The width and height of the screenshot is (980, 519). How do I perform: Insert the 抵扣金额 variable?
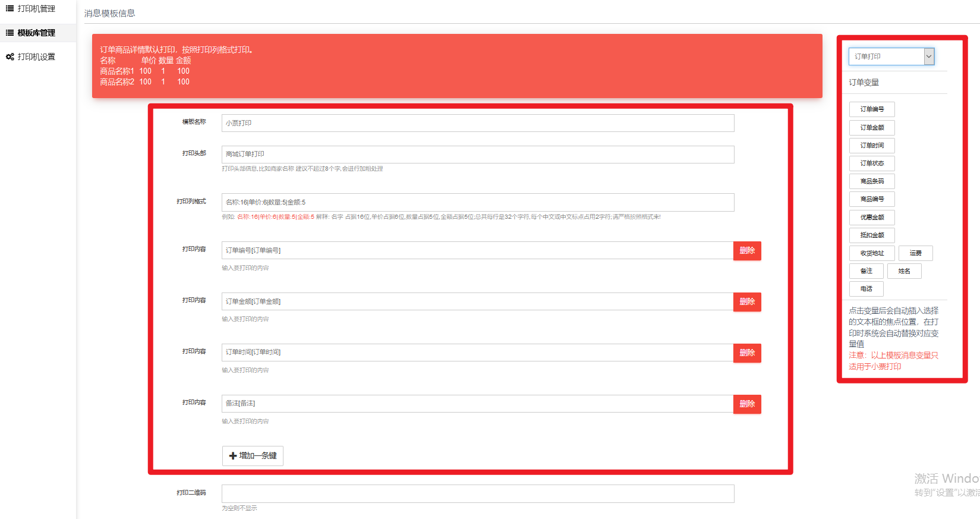pos(872,235)
